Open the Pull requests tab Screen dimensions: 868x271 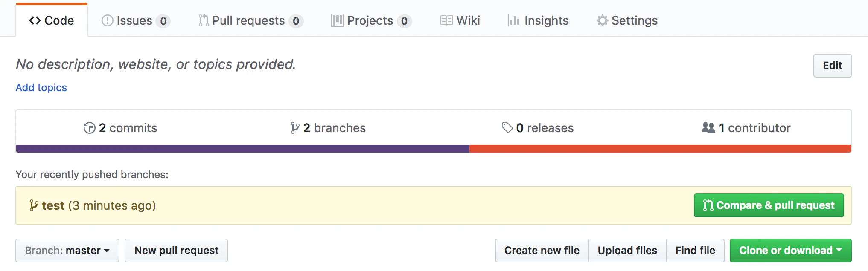pyautogui.click(x=251, y=20)
